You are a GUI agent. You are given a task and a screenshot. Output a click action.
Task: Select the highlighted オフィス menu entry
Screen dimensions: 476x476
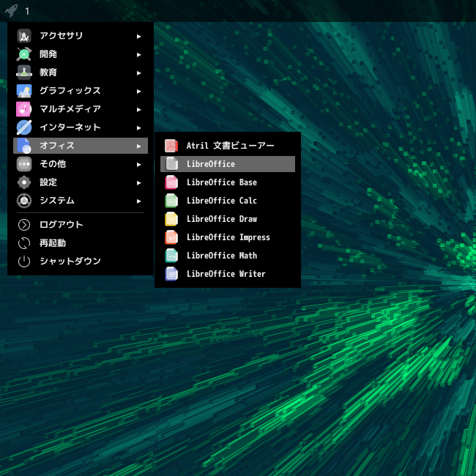pos(81,146)
